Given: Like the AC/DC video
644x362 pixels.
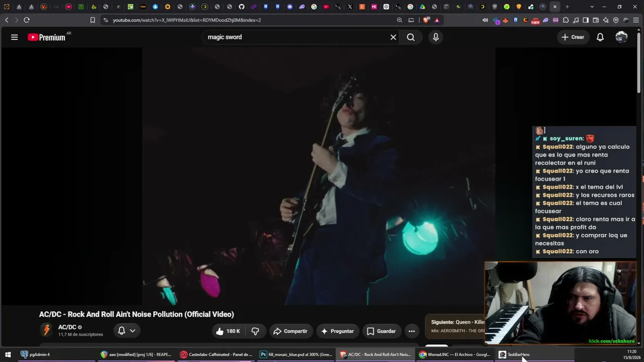Looking at the screenshot, I should click(228, 331).
